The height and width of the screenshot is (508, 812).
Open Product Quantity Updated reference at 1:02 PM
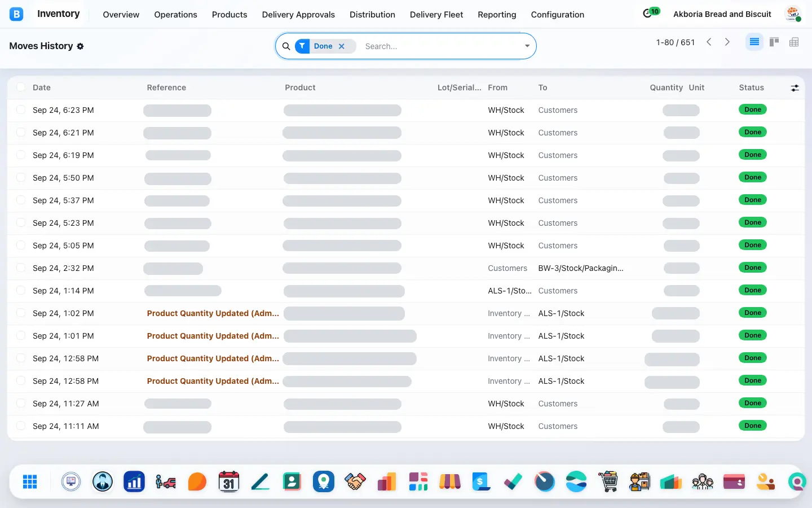click(x=213, y=313)
